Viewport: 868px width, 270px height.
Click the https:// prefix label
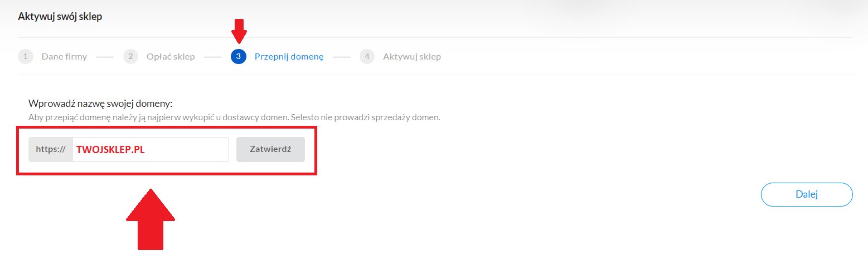pyautogui.click(x=51, y=150)
